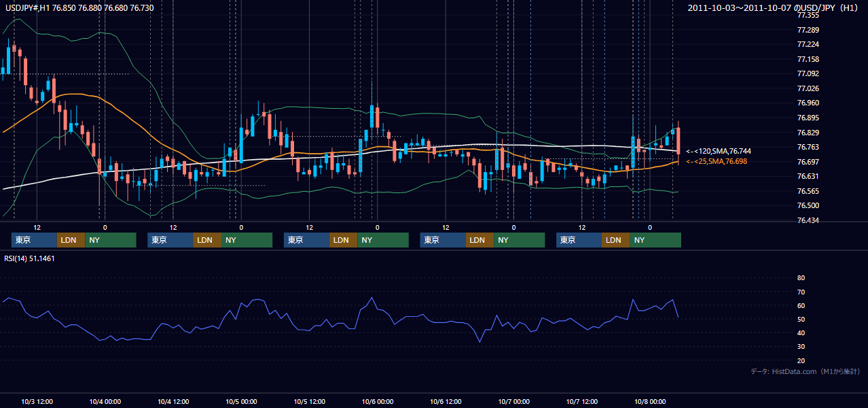Click the 10/6 12:00 date label
868x408 pixels.
tap(446, 401)
